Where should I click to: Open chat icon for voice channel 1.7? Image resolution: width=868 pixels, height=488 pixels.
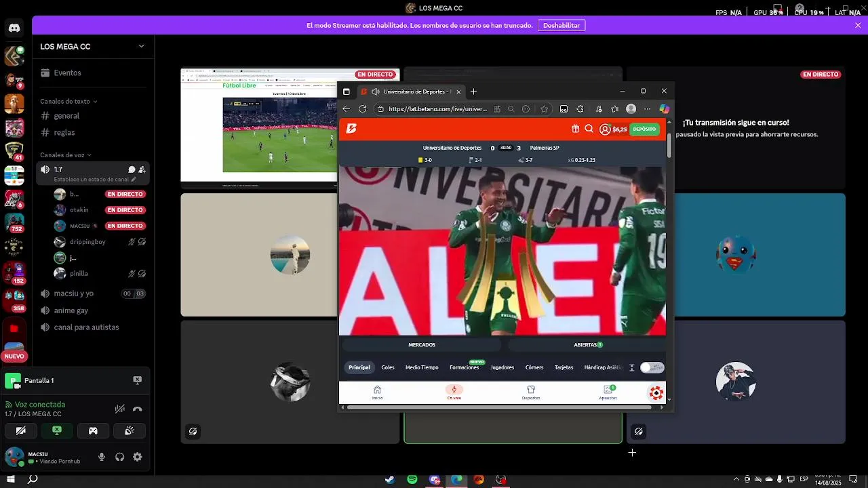(132, 169)
